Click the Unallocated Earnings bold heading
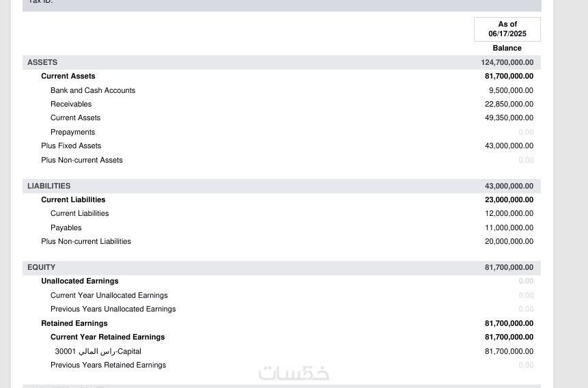Screen dimensions: 588x388 pyautogui.click(x=80, y=281)
